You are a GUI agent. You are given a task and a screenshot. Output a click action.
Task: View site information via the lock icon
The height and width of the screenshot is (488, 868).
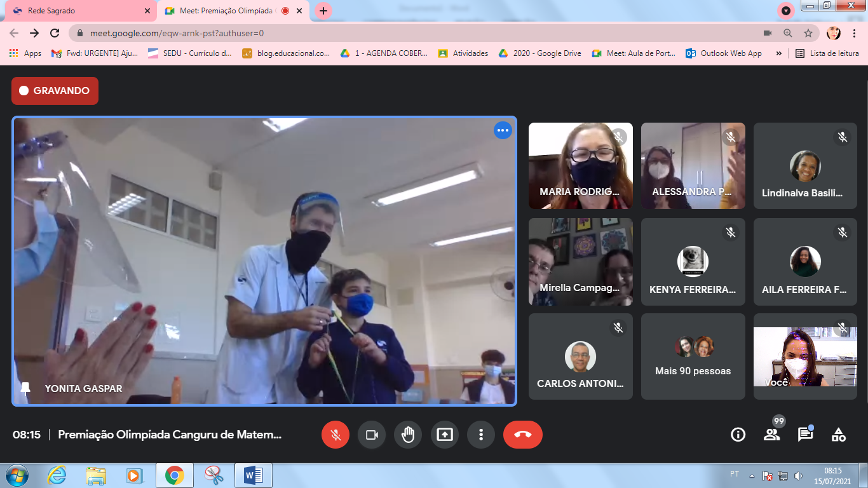click(x=80, y=33)
